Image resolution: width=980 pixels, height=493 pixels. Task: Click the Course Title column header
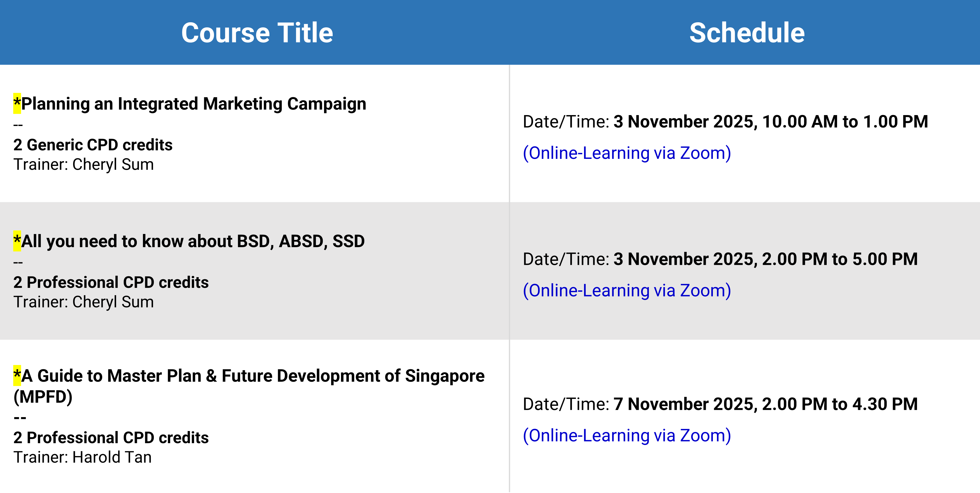[257, 33]
